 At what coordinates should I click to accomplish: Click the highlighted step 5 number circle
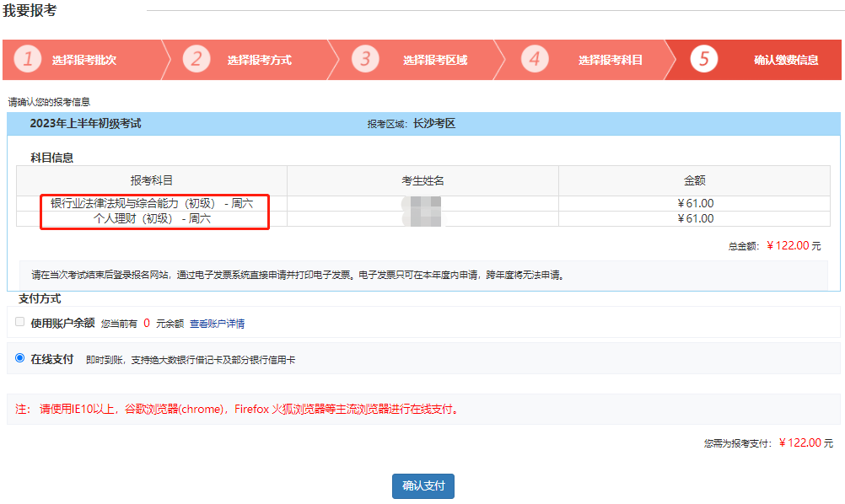703,60
